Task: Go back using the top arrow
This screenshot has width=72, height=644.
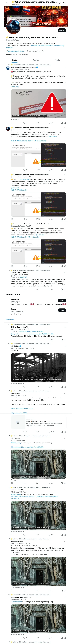Action: click(7, 3)
